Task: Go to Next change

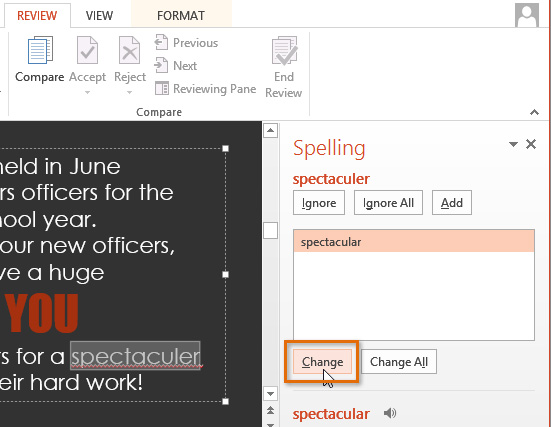Action: pos(176,66)
